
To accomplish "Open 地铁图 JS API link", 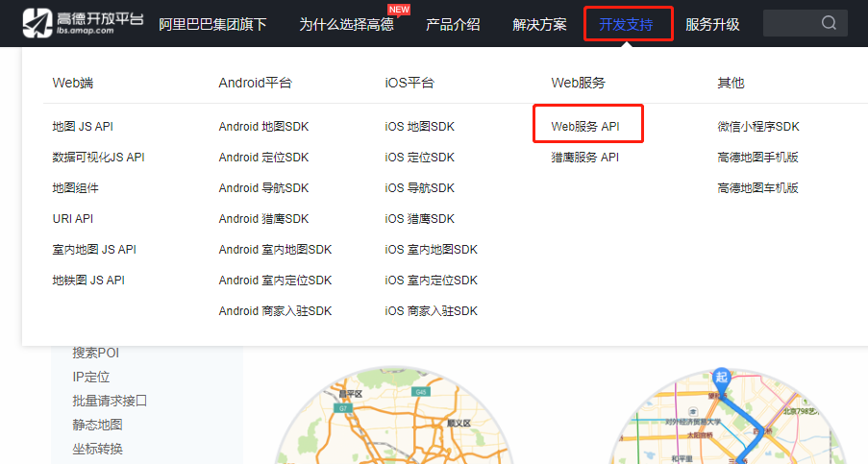I will 88,281.
